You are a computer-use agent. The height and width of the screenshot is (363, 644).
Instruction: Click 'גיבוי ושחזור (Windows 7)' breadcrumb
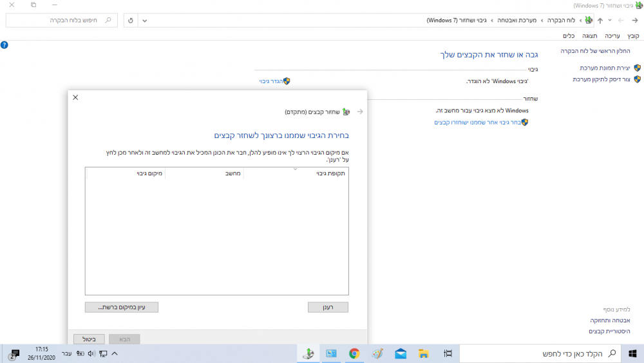coord(457,20)
